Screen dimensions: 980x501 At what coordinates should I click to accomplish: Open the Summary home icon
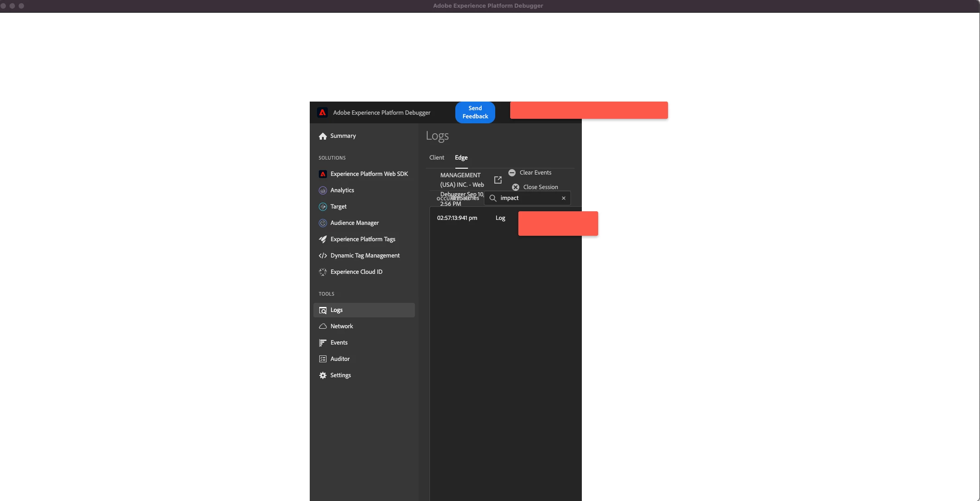click(323, 136)
